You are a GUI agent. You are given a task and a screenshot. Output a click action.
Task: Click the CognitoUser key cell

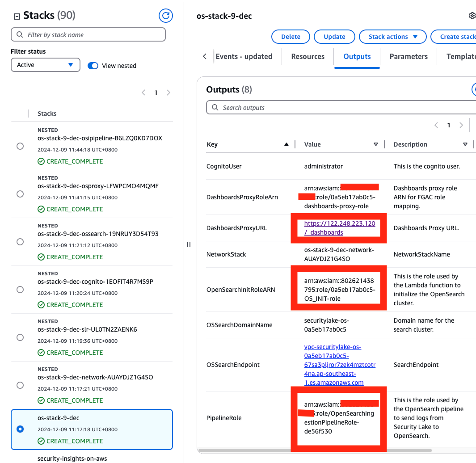(224, 166)
